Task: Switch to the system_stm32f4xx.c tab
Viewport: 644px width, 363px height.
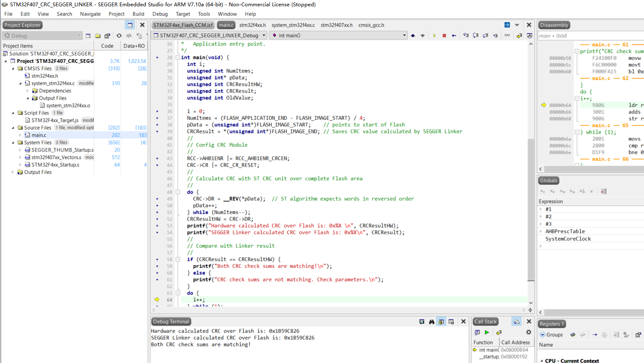Action: (293, 25)
